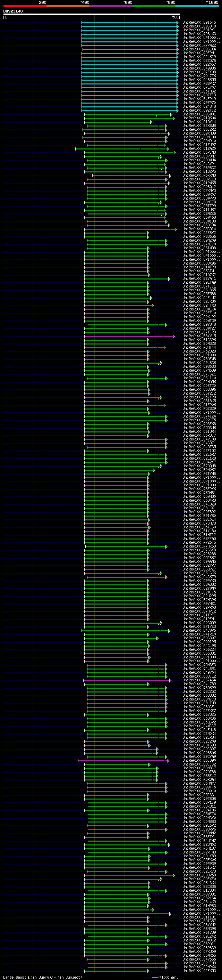Click label UniRef100_B1C3P6
This screenshot has width=222, height=980.
coord(199,340)
